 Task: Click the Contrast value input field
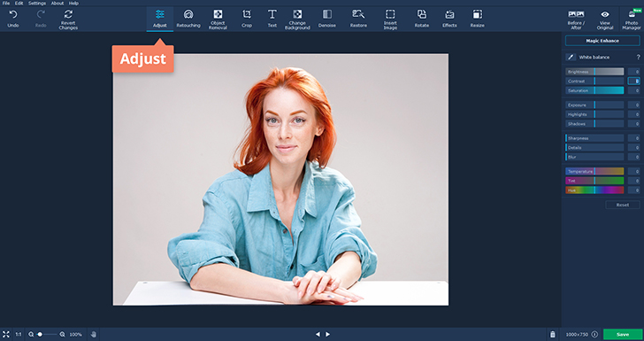[x=633, y=81]
